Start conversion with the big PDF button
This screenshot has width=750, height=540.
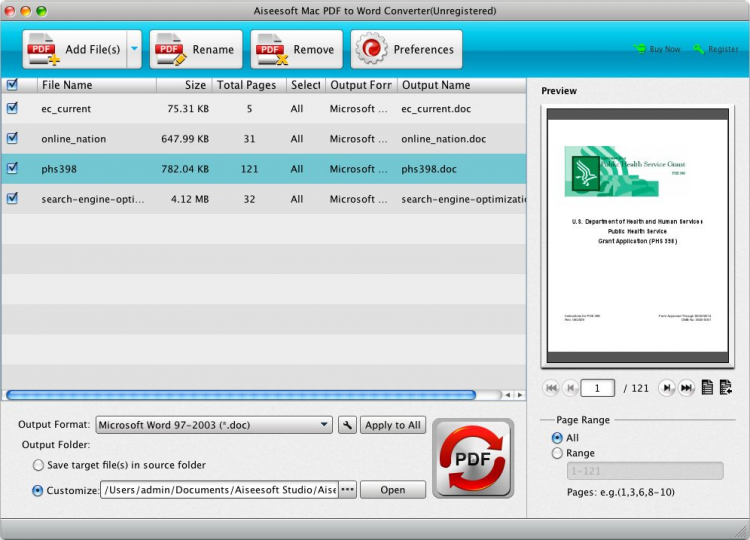pyautogui.click(x=473, y=458)
